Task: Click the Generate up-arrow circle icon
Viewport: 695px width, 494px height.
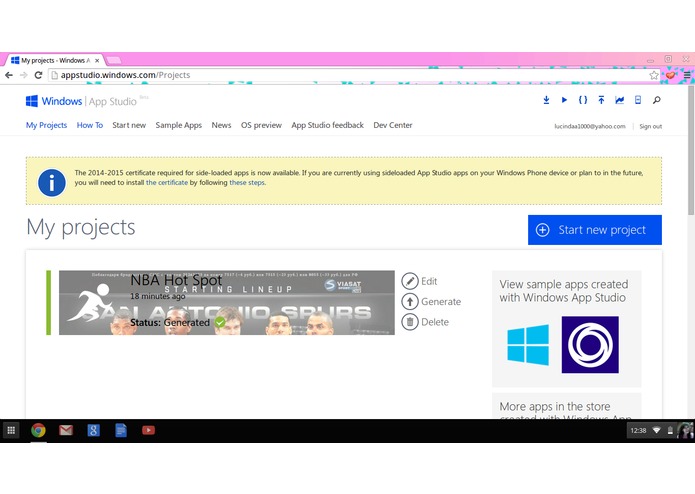Action: coord(410,301)
